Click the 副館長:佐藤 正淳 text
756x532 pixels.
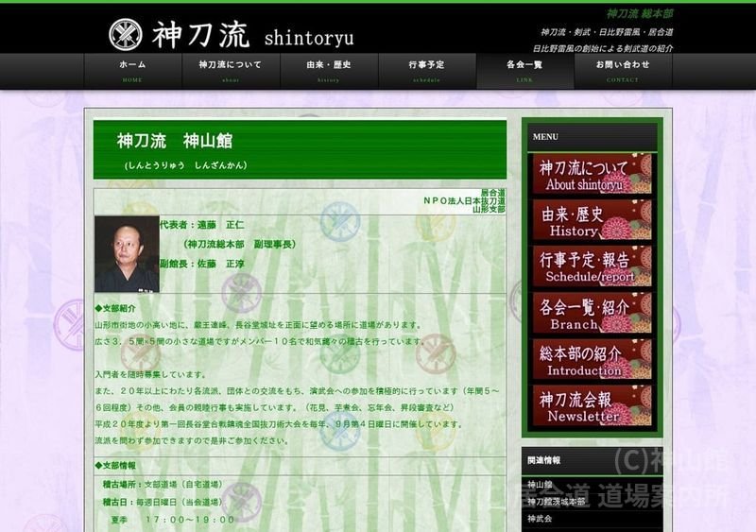point(202,264)
